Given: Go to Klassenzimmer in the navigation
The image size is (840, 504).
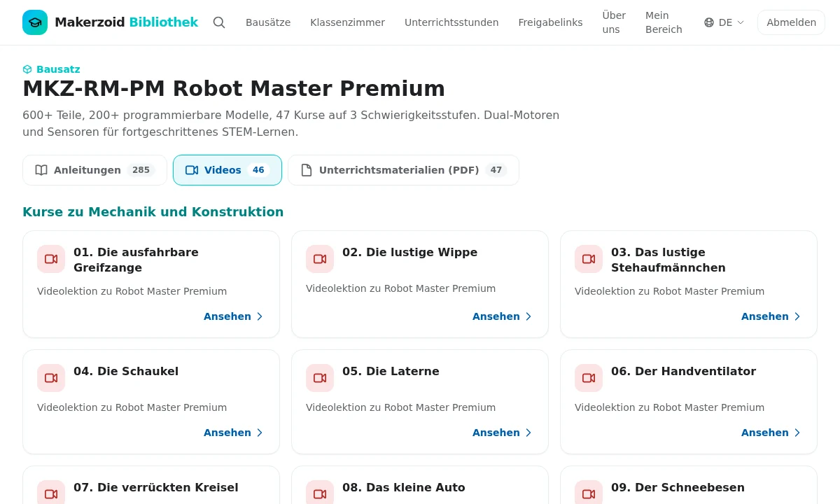Looking at the screenshot, I should [x=347, y=22].
